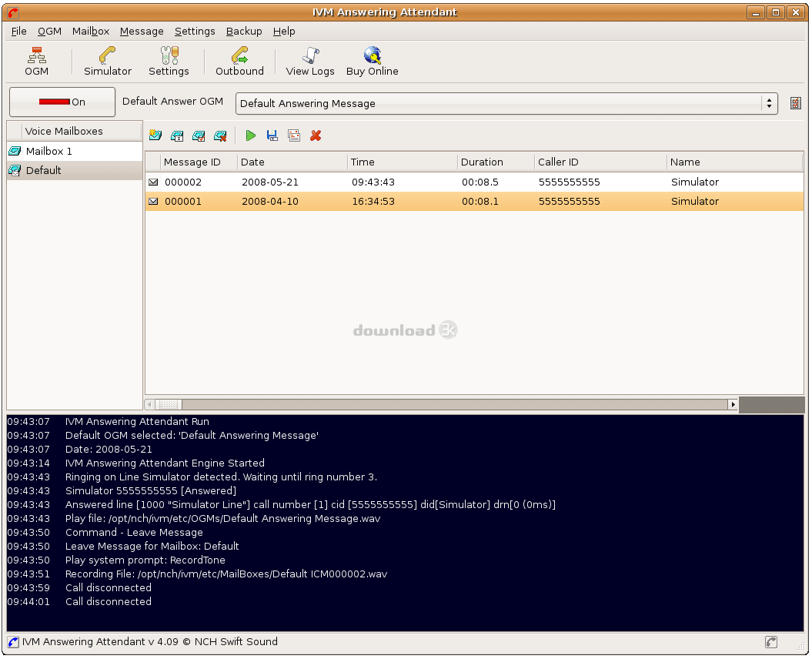This screenshot has height=659, width=812.
Task: Click right arrow of horizontal scrollbar
Action: (x=733, y=405)
